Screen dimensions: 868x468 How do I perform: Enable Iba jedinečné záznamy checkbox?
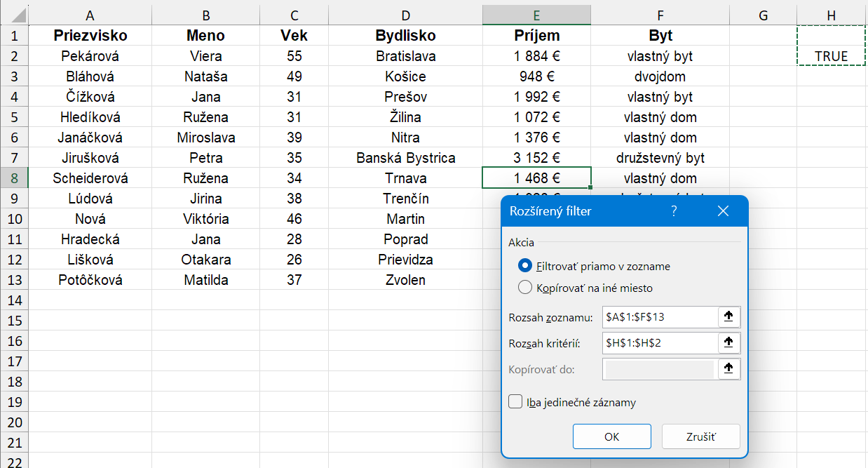coord(515,402)
